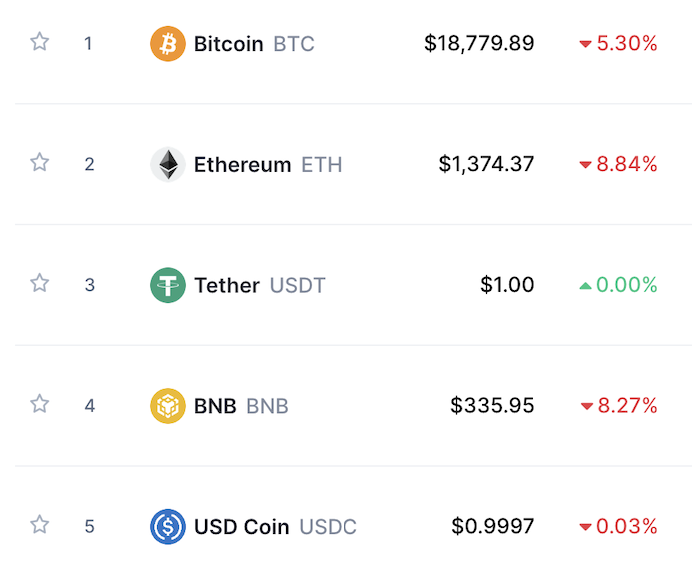Open the Ethereum name link
This screenshot has width=692, height=570.
pos(243,165)
